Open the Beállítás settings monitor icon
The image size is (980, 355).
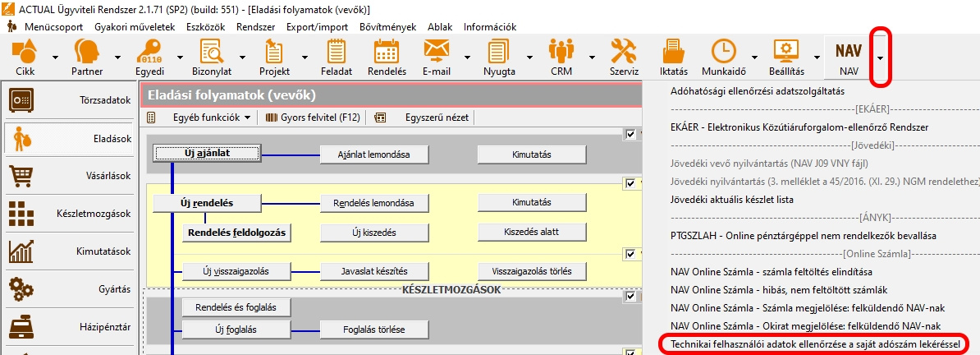[786, 57]
